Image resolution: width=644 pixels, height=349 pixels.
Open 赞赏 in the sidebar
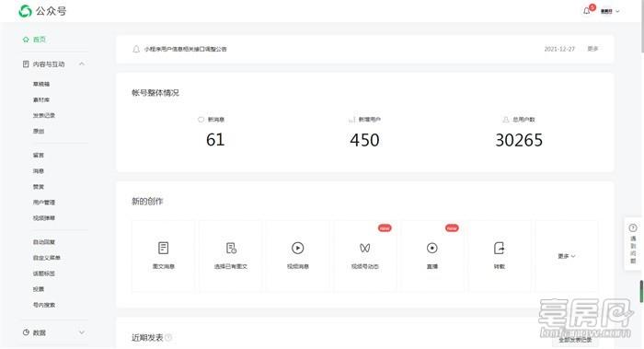click(x=39, y=187)
